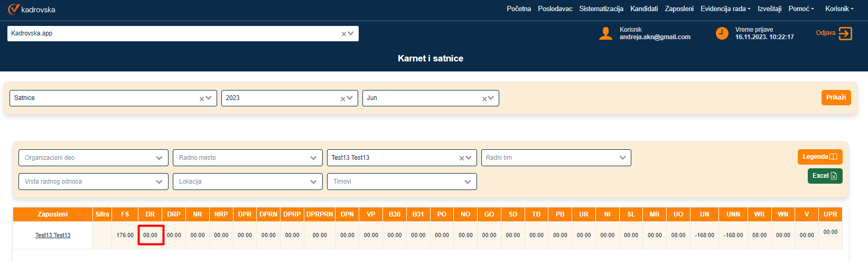This screenshot has height=262, width=868.
Task: Remove Test13 Test13 employee filter
Action: click(462, 158)
